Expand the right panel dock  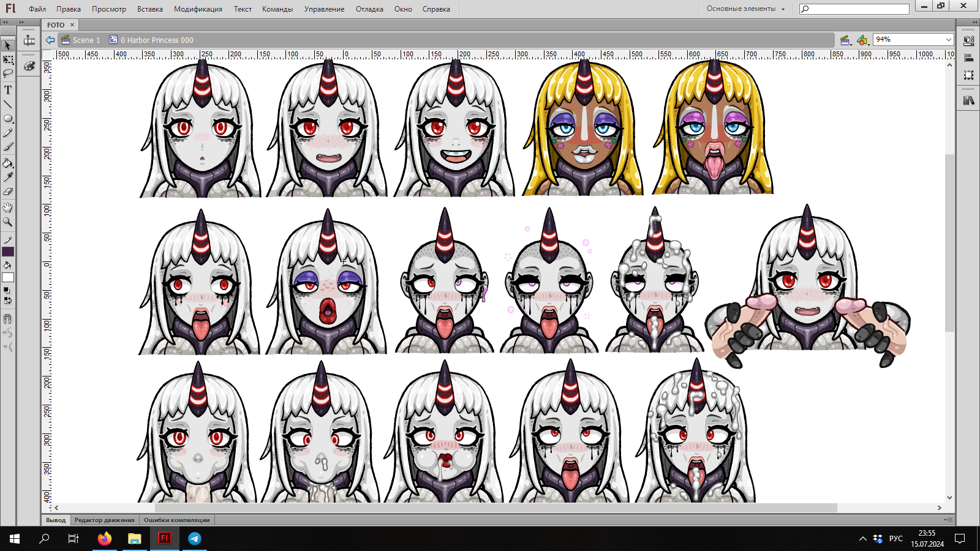(x=973, y=22)
